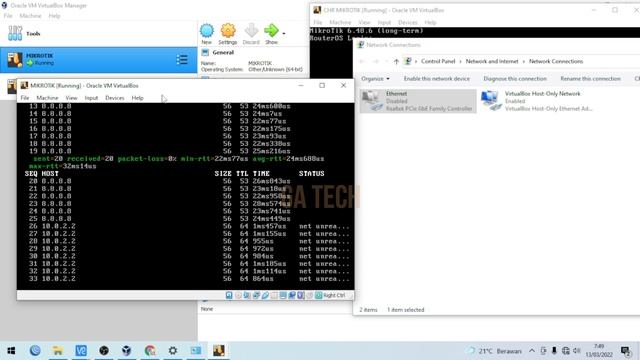Screen dimensions: 640x360
Task: Open the MIKROTIK VM list menu icon
Action: [182, 60]
